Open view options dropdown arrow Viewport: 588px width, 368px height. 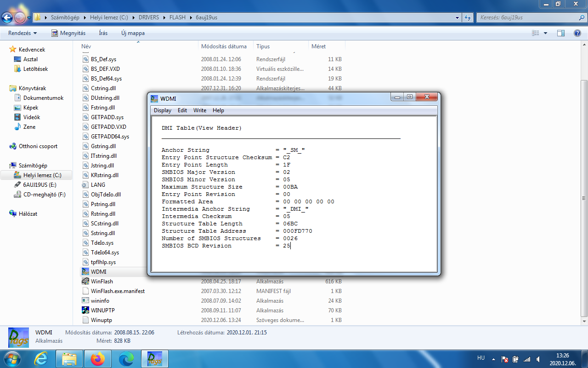(x=546, y=33)
